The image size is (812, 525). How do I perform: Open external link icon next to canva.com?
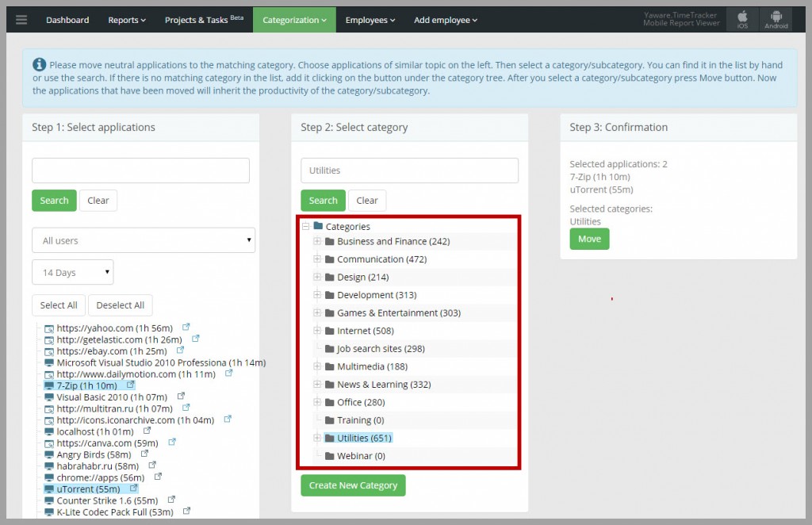point(172,443)
